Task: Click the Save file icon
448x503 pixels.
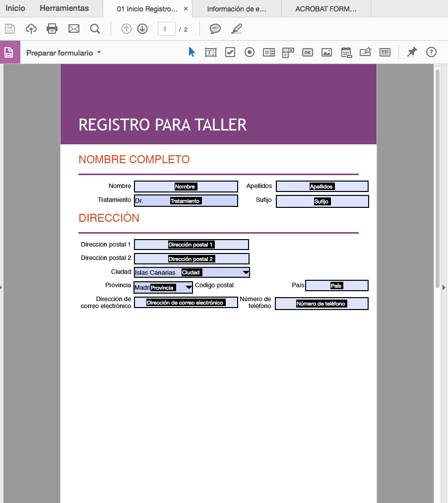Action: 10,29
